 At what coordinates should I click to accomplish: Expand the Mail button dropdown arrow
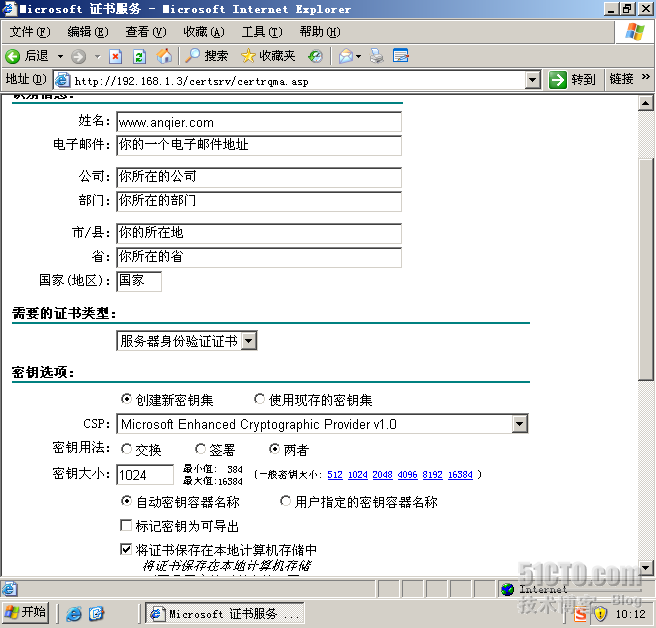(359, 56)
